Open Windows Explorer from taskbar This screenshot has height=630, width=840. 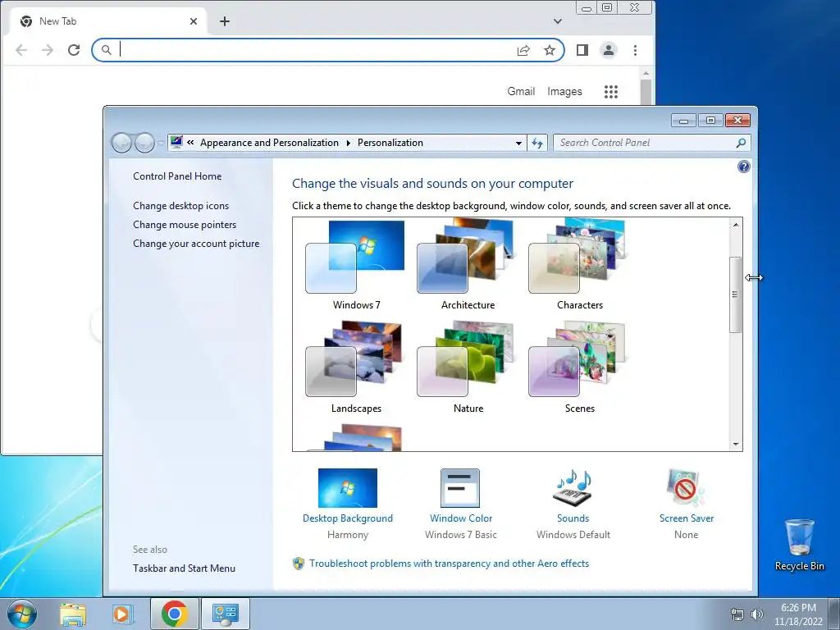pyautogui.click(x=73, y=614)
